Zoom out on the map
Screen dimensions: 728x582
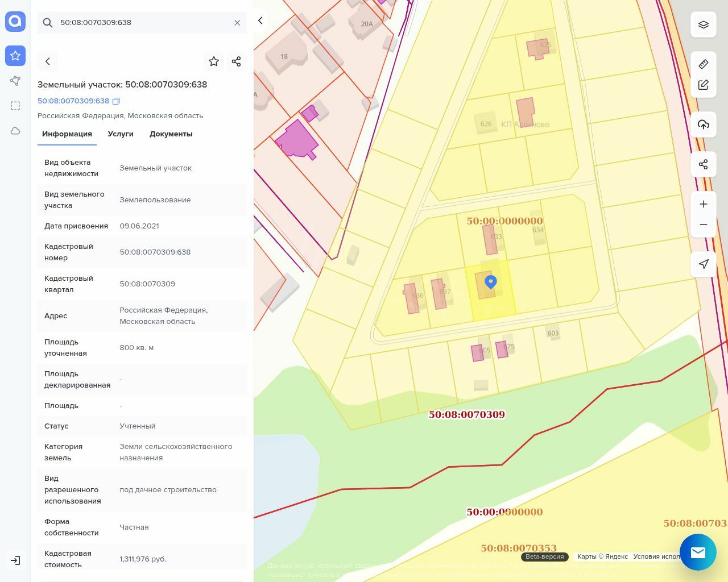coord(704,225)
